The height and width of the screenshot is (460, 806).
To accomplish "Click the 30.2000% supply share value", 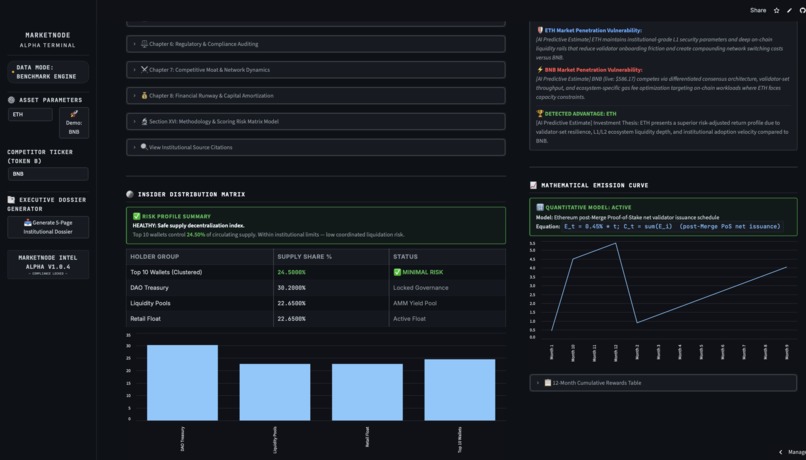I will [x=291, y=288].
